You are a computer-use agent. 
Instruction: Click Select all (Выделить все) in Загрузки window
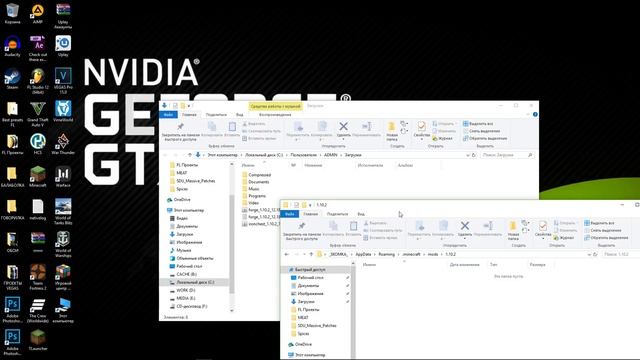(x=478, y=124)
